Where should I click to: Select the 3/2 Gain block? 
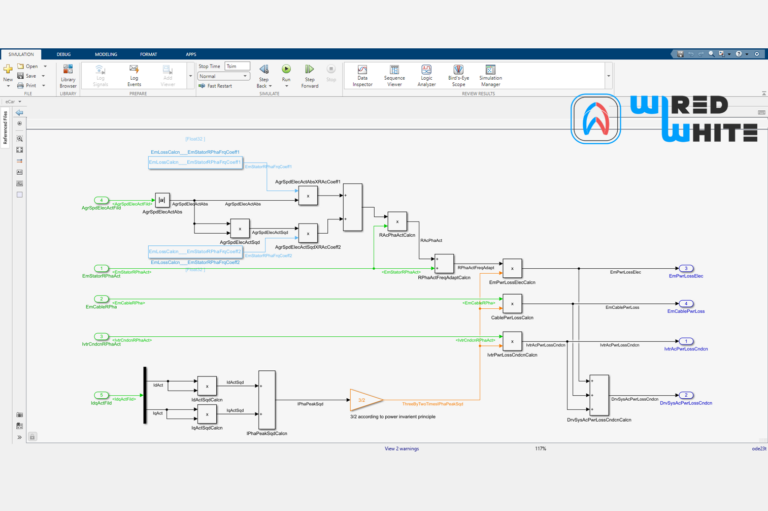(366, 400)
